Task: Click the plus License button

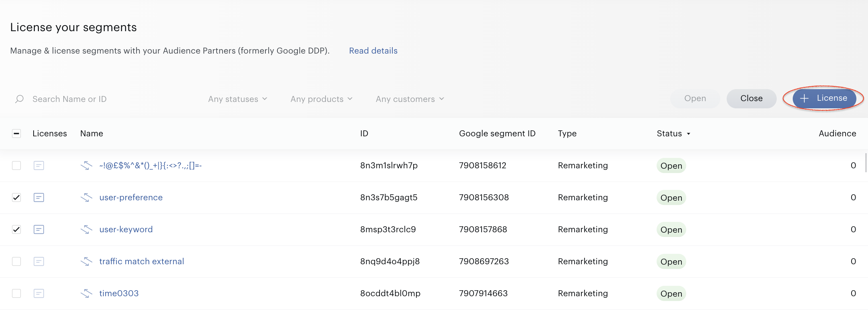Action: pos(824,98)
